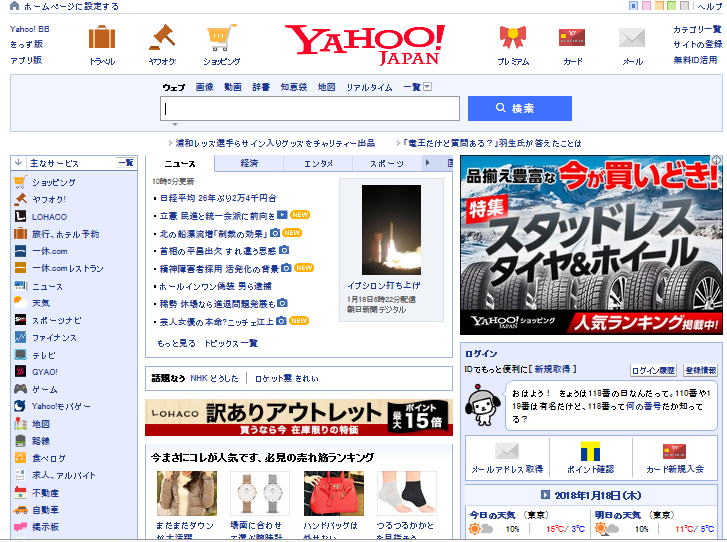This screenshot has height=542, width=727.
Task: Select the 知恵袋 search category
Action: point(293,87)
